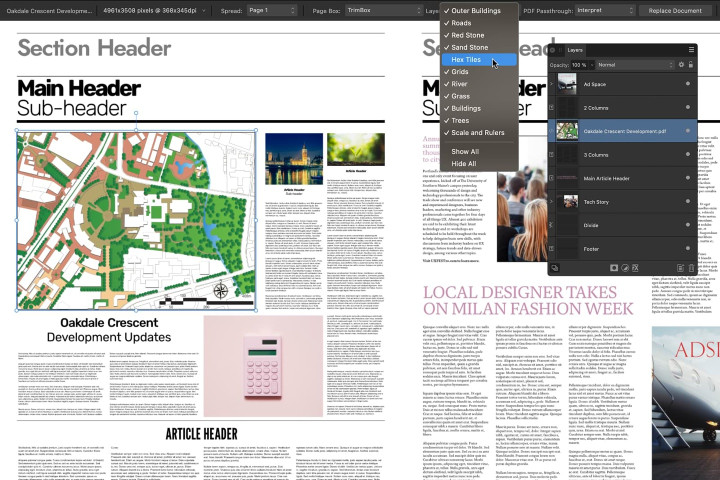Image resolution: width=720 pixels, height=480 pixels.
Task: Select the placed Oakdale map on the page
Action: (x=136, y=220)
